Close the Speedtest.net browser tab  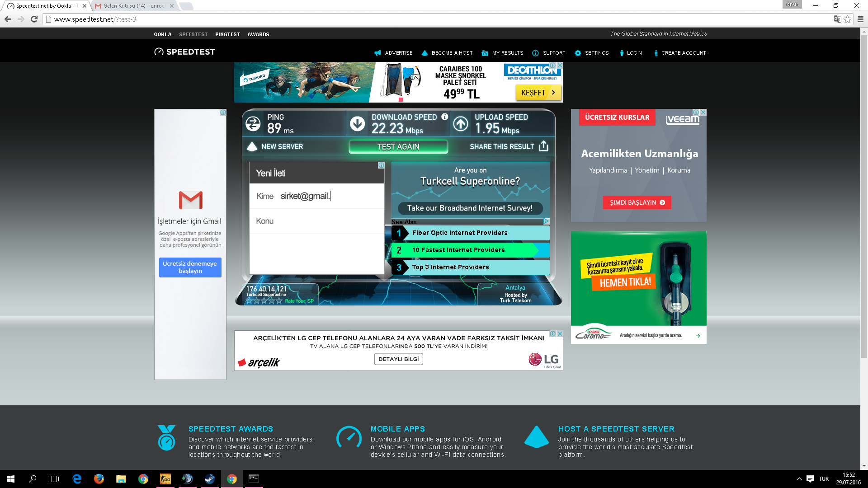[85, 6]
